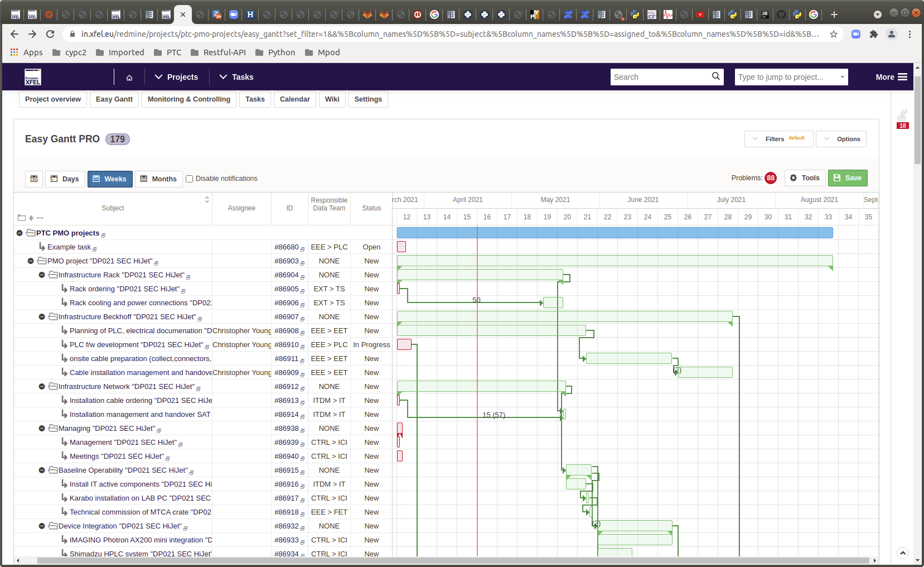Image resolution: width=924 pixels, height=567 pixels.
Task: Click the search magnifier icon
Action: point(715,76)
